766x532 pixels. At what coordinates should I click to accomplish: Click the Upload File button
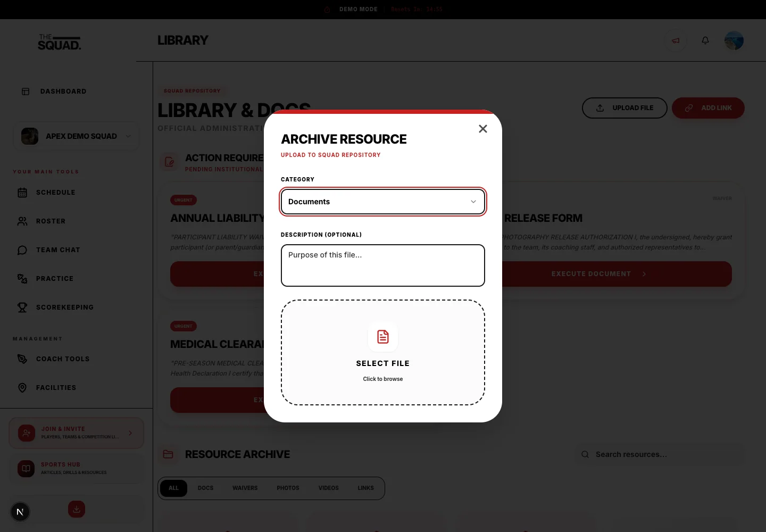click(625, 108)
